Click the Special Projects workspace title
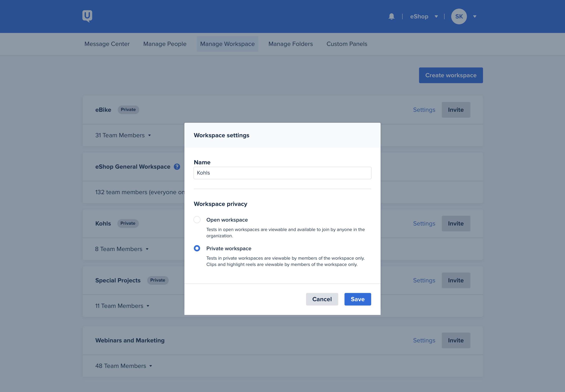This screenshot has width=565, height=392. point(118,280)
